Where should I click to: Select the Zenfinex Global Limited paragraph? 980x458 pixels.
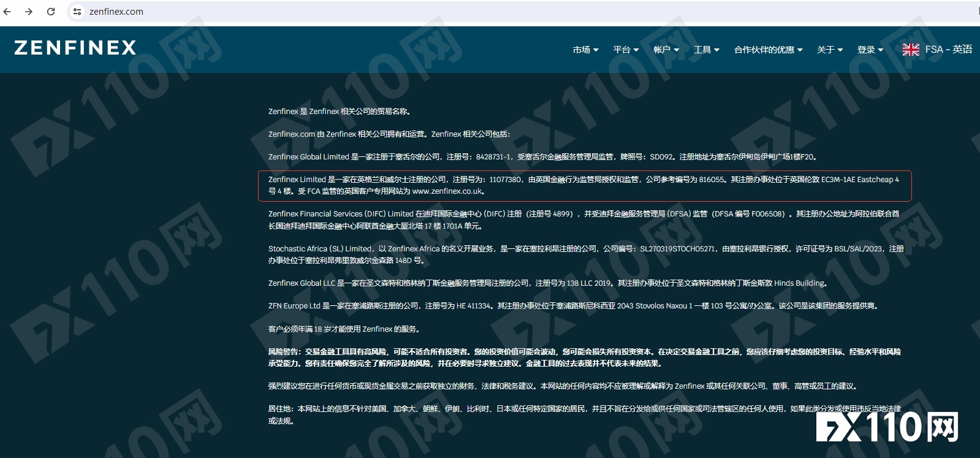coord(543,157)
